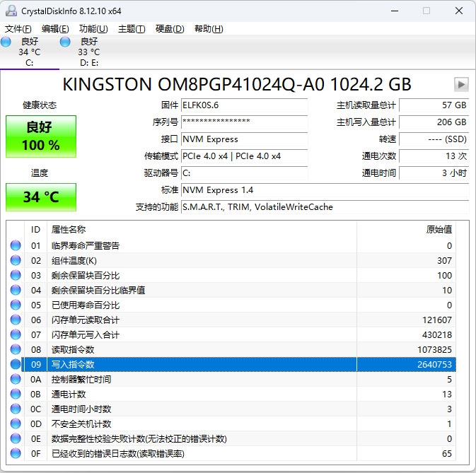Image resolution: width=476 pixels, height=473 pixels.
Task: Click the status orb for C: drive
Action: pyautogui.click(x=6, y=42)
